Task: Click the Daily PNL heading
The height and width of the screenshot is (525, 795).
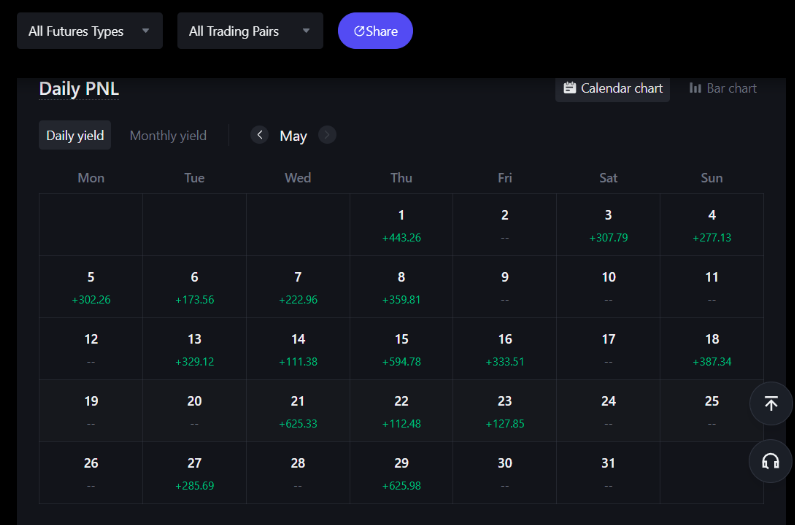Action: pyautogui.click(x=79, y=89)
